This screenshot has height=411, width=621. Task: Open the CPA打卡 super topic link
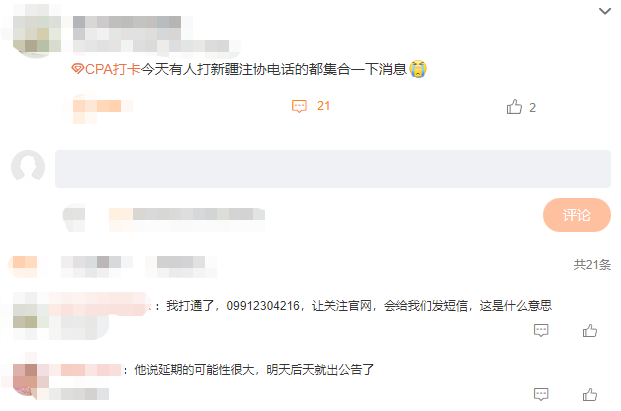click(106, 69)
